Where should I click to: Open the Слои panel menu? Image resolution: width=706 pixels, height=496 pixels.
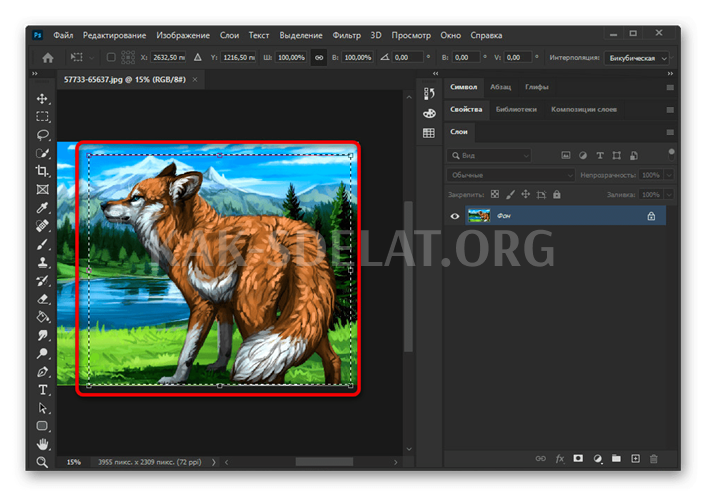(670, 132)
